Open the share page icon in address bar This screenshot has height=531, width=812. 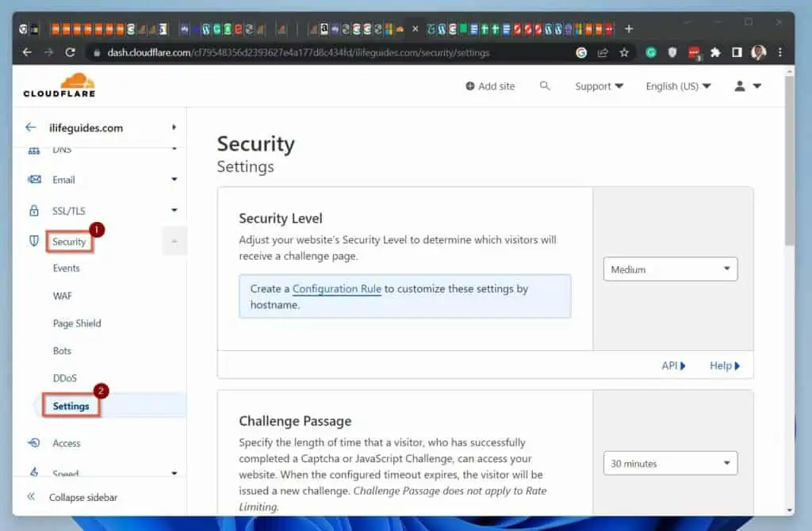(x=603, y=52)
